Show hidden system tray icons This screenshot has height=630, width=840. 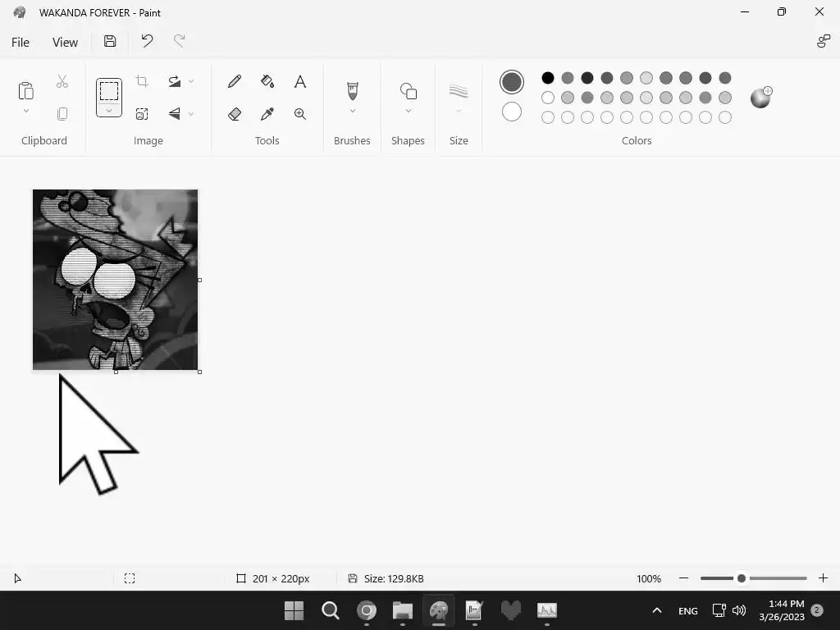click(657, 610)
